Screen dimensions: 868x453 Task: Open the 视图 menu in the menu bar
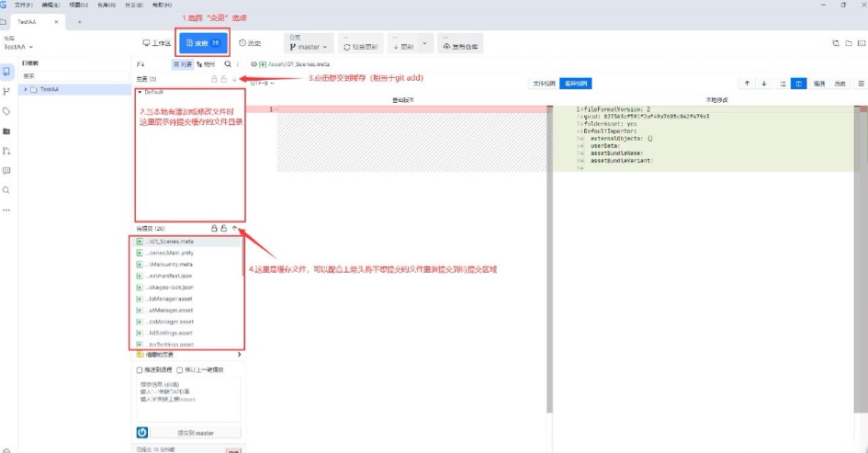79,5
